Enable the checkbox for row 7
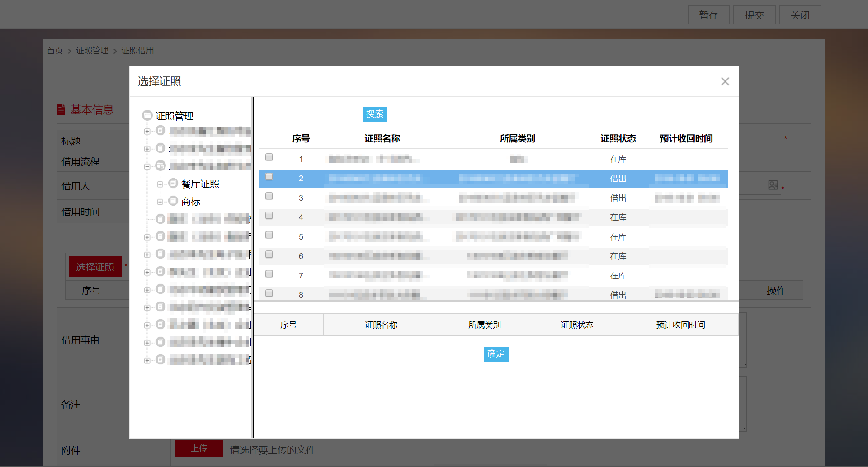 (x=269, y=274)
